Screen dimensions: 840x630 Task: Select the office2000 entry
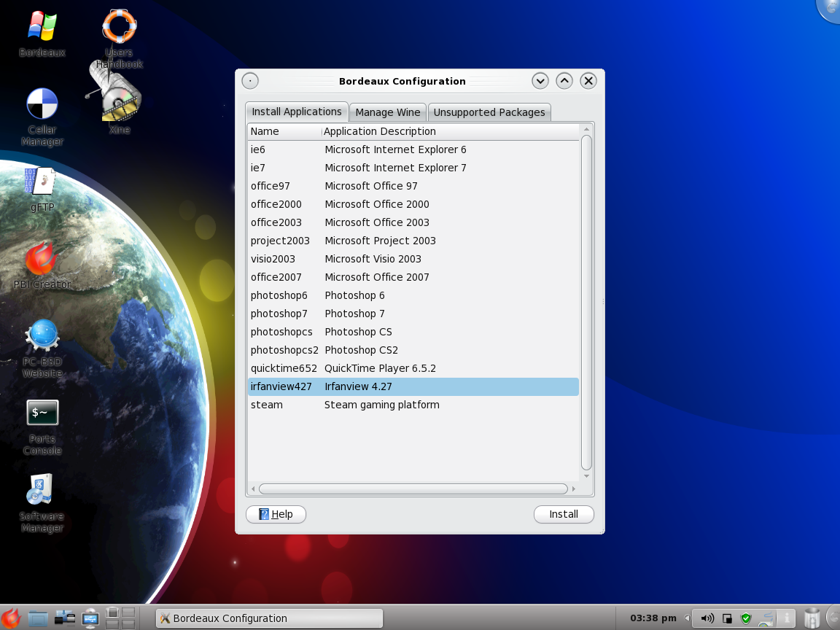pyautogui.click(x=413, y=204)
